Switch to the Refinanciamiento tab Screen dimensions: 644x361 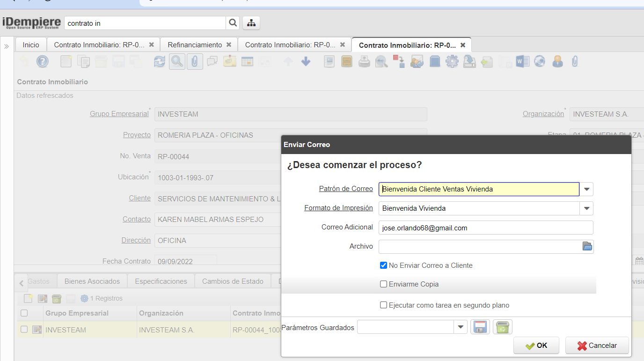pos(195,45)
